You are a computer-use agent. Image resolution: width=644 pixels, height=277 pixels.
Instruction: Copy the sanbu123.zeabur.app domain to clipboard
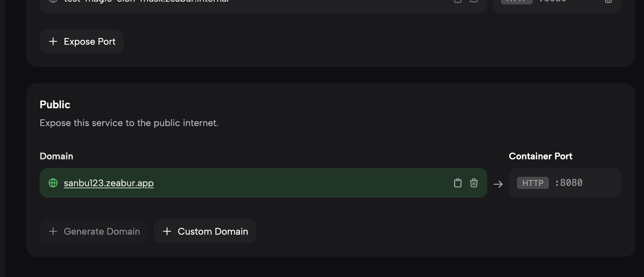tap(457, 183)
